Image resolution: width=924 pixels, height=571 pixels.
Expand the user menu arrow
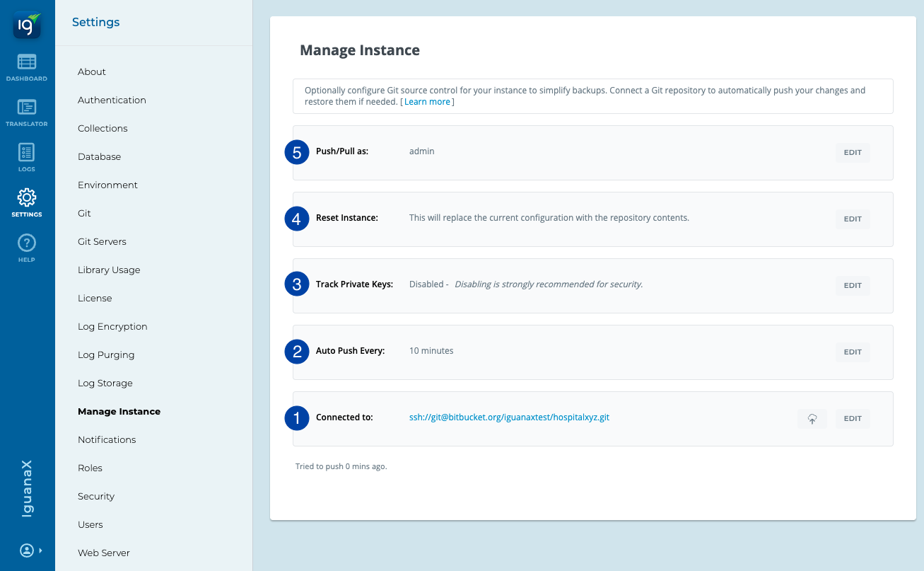40,550
